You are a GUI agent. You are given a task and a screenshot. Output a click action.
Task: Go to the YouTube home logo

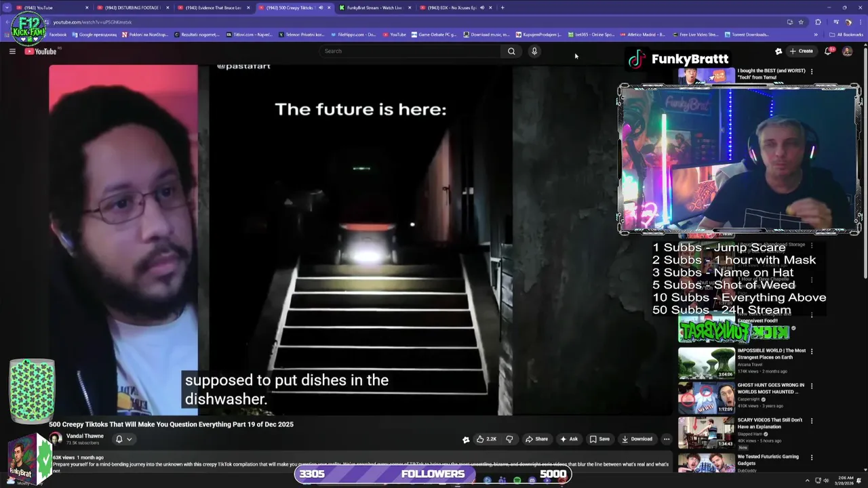41,52
